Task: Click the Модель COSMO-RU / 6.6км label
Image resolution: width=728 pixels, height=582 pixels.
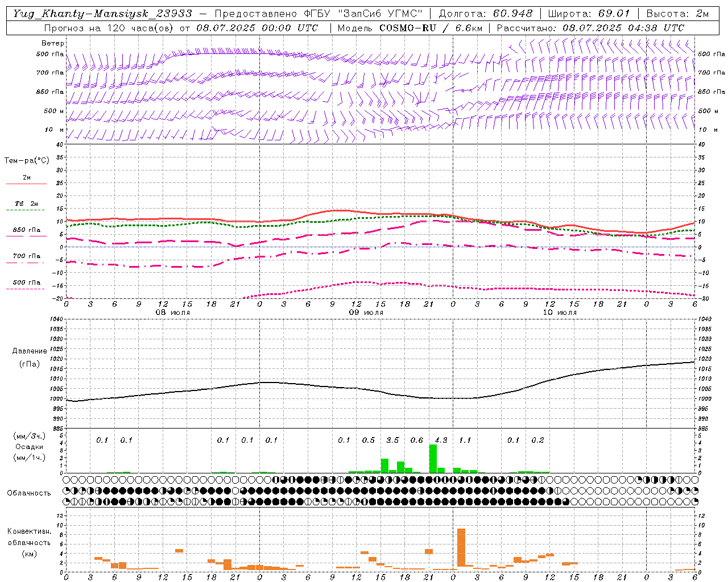Action: [410, 28]
